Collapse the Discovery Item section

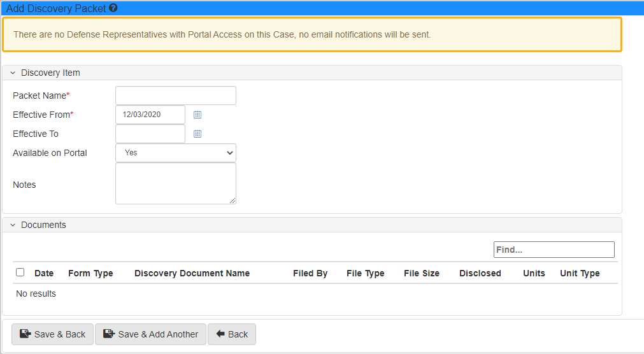point(13,73)
